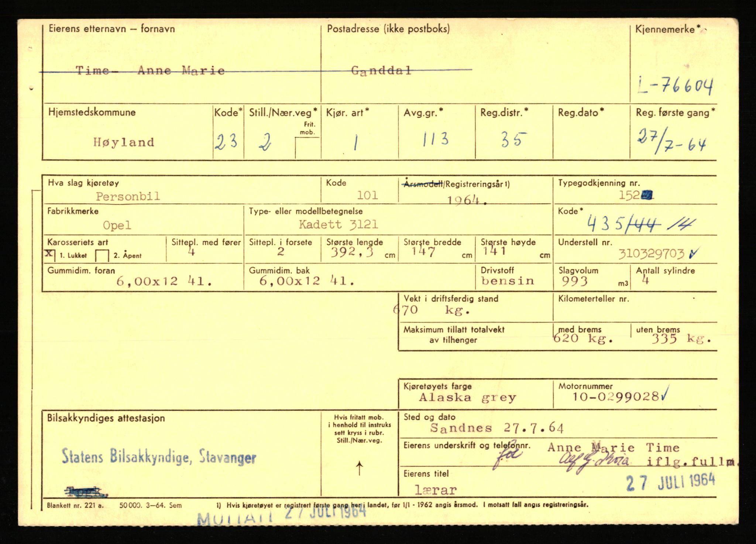Screen dimensions: 756x544
Task: Click the struck-out name 'Time- Anne Marie'
Action: click(150, 70)
